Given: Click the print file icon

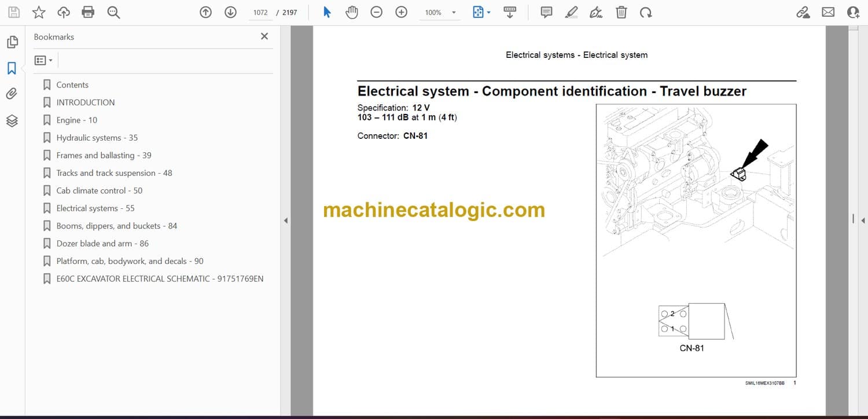Looking at the screenshot, I should 88,12.
